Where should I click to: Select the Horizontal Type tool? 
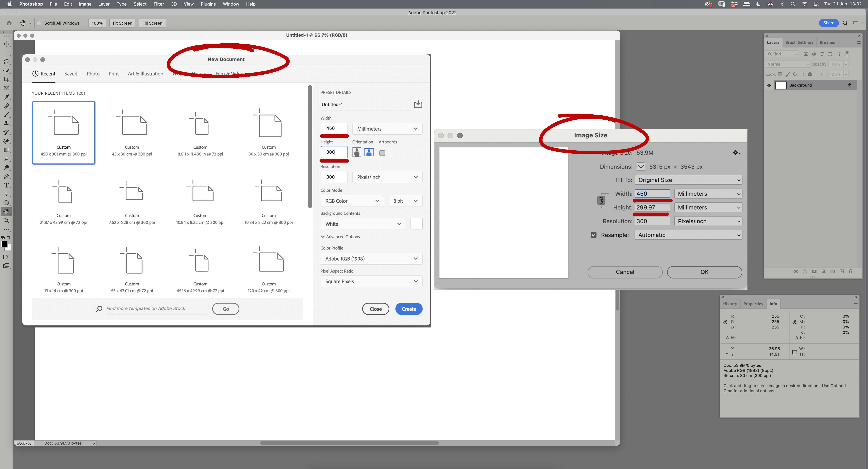(6, 185)
